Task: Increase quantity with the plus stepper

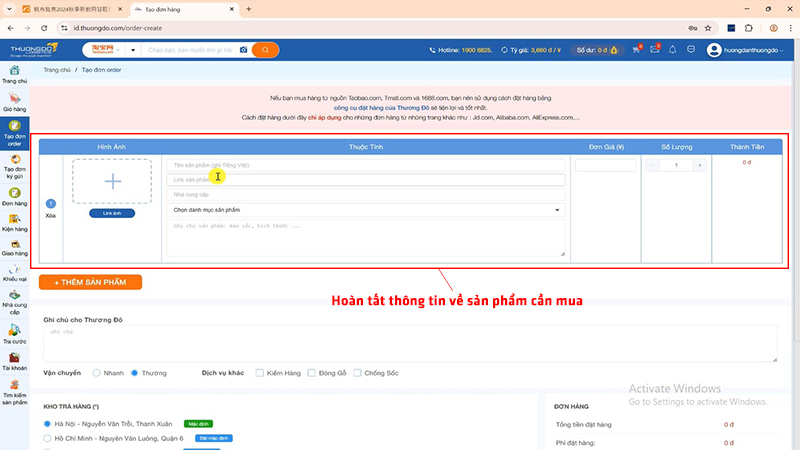Action: tap(699, 165)
